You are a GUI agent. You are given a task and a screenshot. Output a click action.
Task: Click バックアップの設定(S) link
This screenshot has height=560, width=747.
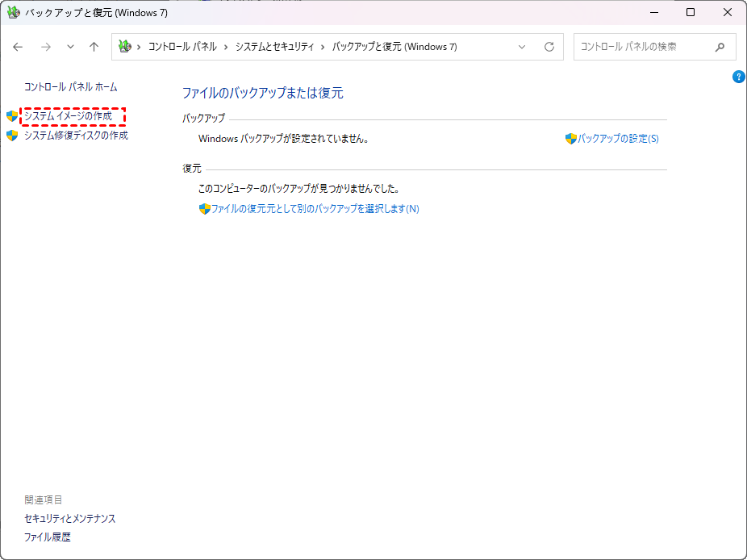[x=618, y=139]
